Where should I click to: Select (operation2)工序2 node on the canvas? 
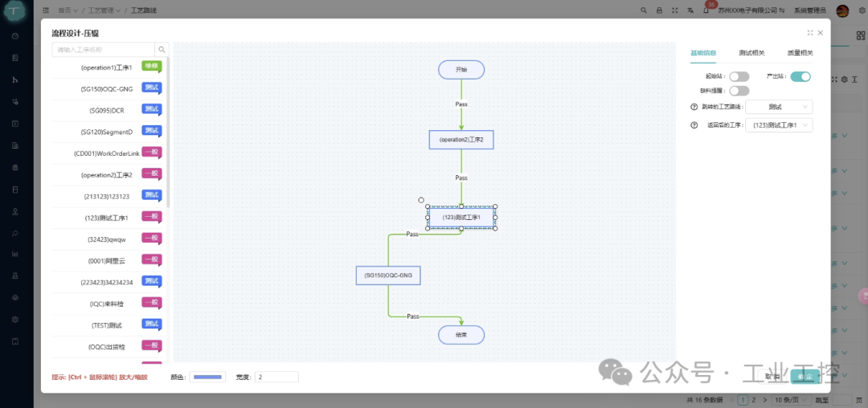click(x=461, y=140)
